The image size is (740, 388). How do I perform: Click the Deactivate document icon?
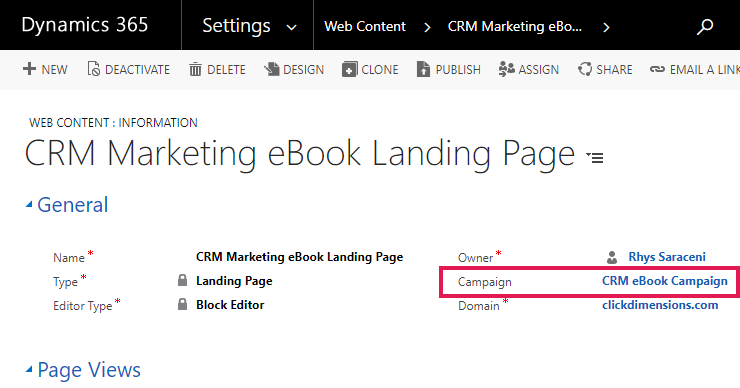(93, 69)
